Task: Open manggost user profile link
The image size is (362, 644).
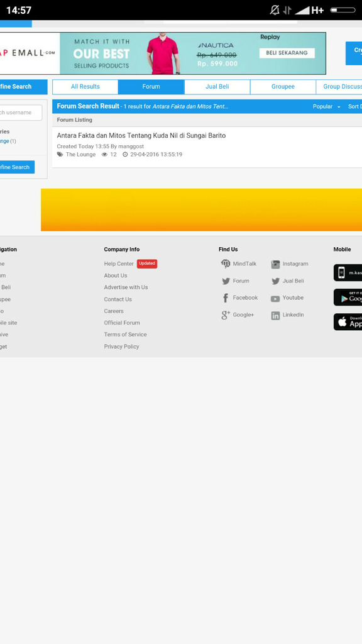Action: (131, 146)
